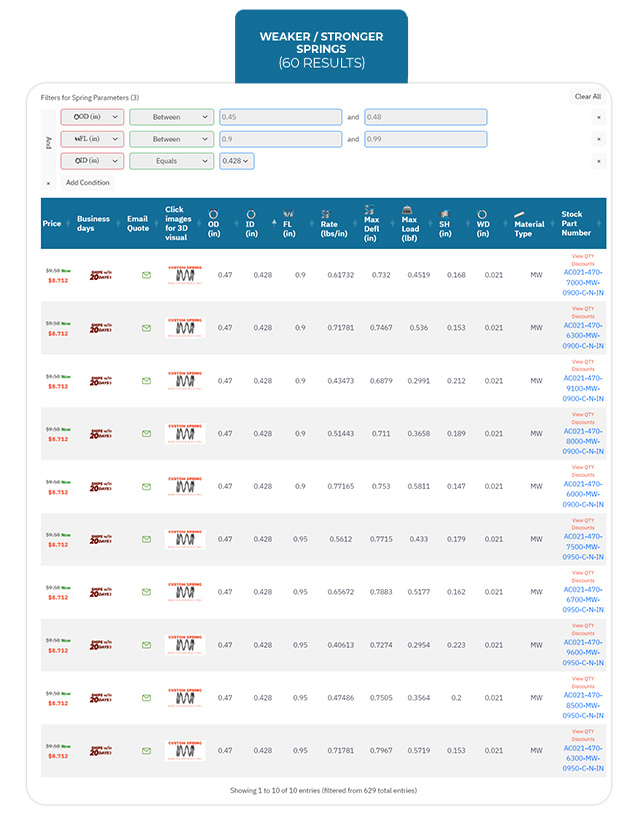The image size is (638, 828).
Task: Remove the ID filter condition row
Action: pyautogui.click(x=599, y=161)
